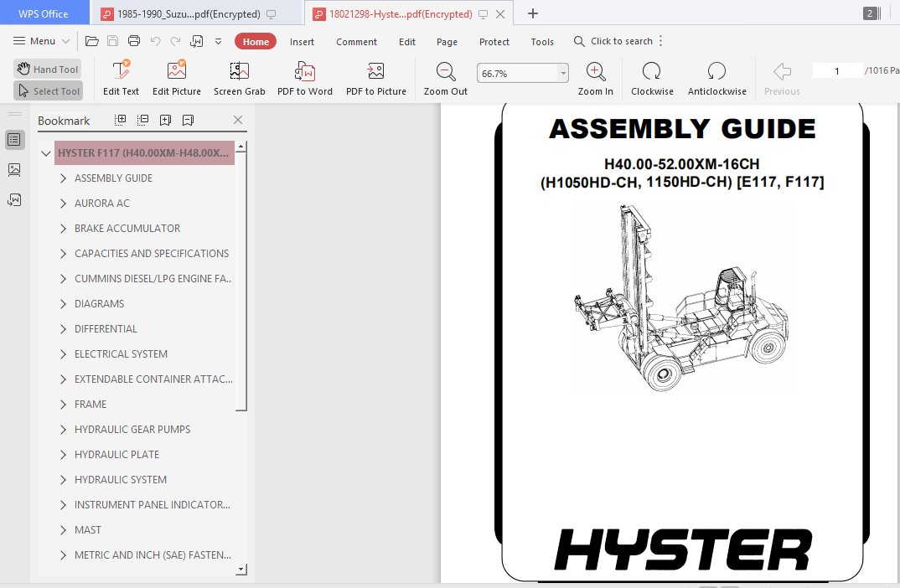Click the bookmark panel scroll down arrow
Screen dimensions: 900x588
pos(241,570)
